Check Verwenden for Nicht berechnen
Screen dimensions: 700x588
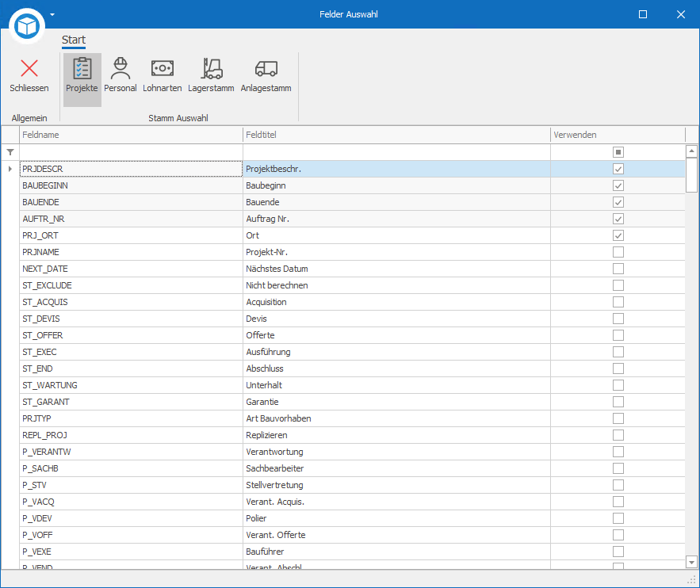pyautogui.click(x=618, y=285)
